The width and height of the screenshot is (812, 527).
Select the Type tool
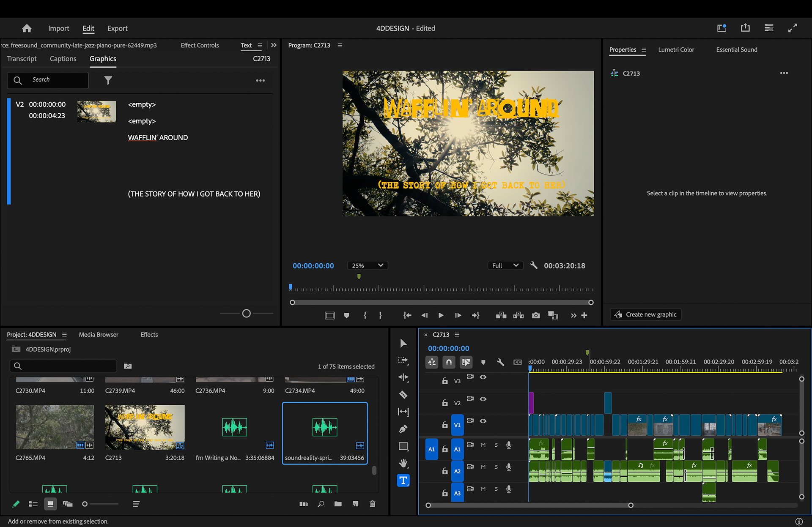[403, 481]
